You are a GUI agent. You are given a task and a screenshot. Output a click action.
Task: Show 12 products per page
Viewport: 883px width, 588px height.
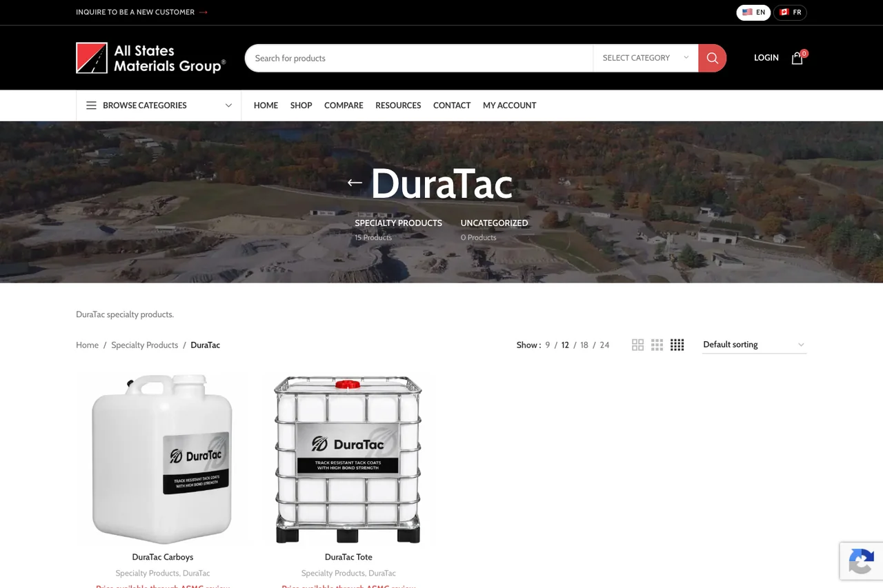coord(565,345)
